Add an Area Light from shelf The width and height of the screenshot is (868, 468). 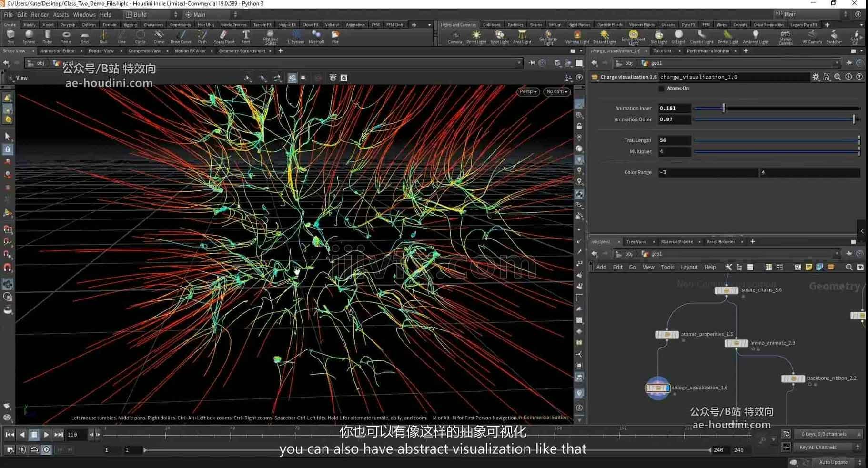pos(522,37)
